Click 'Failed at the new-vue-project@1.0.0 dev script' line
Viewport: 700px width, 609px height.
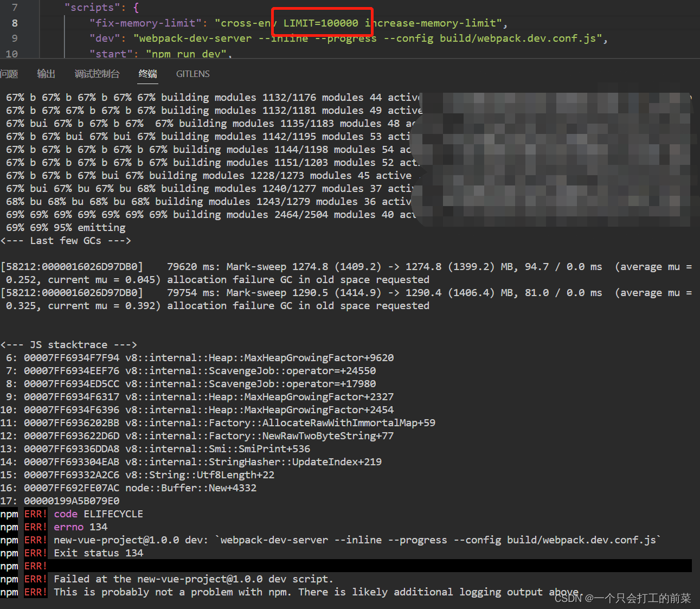(x=167, y=579)
